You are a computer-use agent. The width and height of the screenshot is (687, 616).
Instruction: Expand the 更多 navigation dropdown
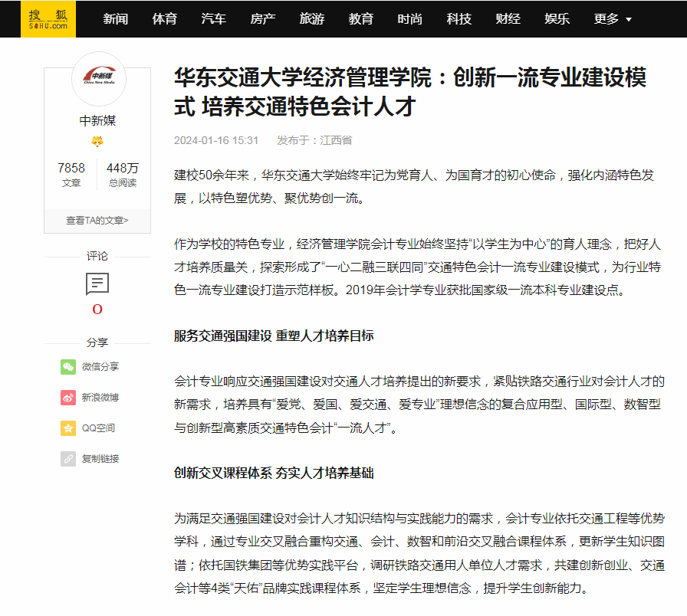pos(613,19)
